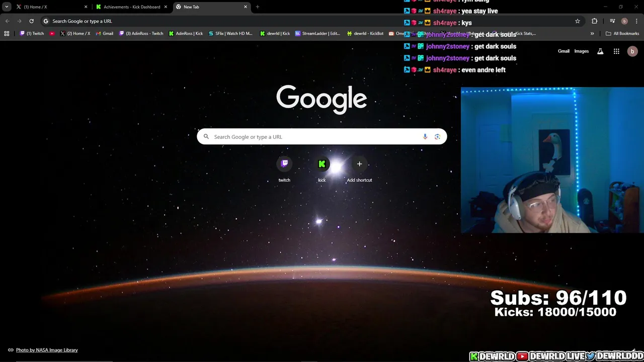Open the tab search dropdown arrow
The height and width of the screenshot is (362, 644).
pyautogui.click(x=7, y=7)
